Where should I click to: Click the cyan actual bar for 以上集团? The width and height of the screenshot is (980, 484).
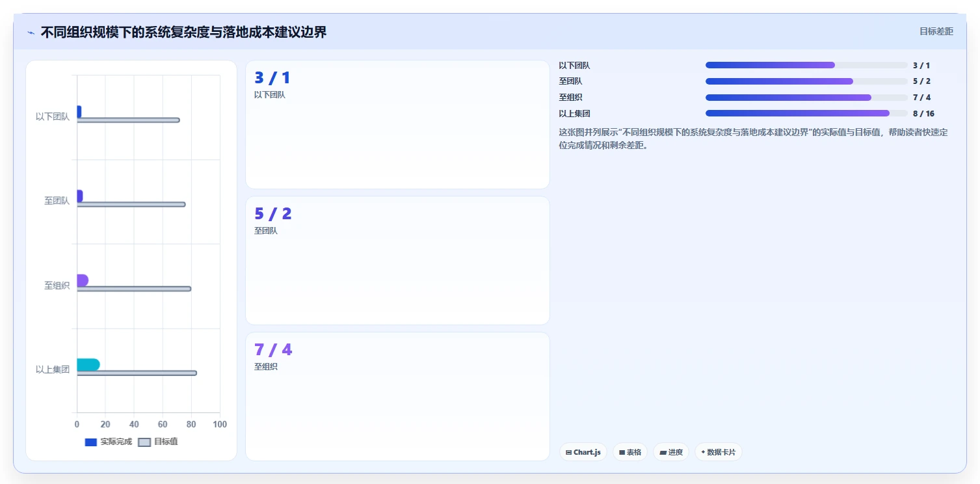pos(88,364)
